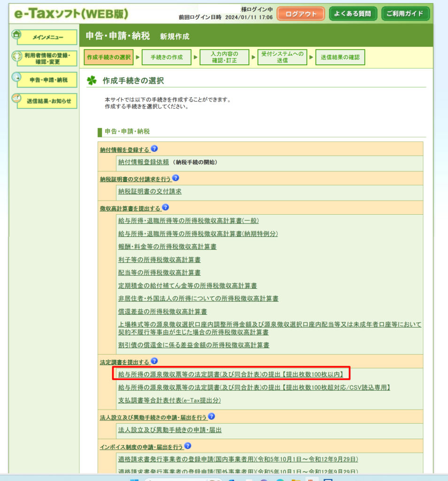
Task: Click the ご利用ガイド button
Action: pos(405,14)
